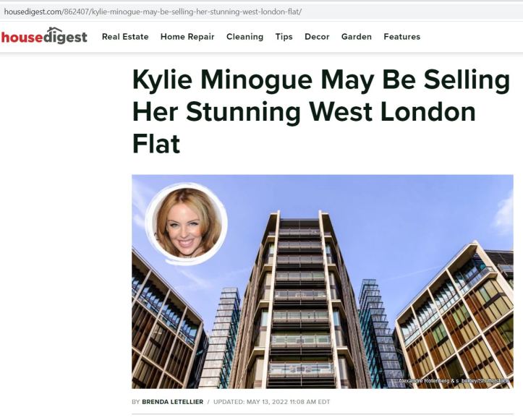Screen dimensions: 523x420
Task: Open the Real Estate menu
Action: [125, 37]
